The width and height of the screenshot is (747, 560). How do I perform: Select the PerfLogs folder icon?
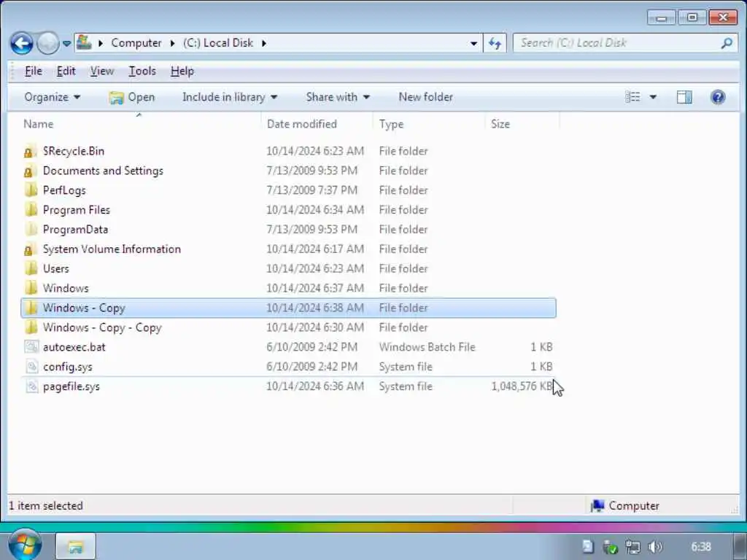click(x=31, y=190)
